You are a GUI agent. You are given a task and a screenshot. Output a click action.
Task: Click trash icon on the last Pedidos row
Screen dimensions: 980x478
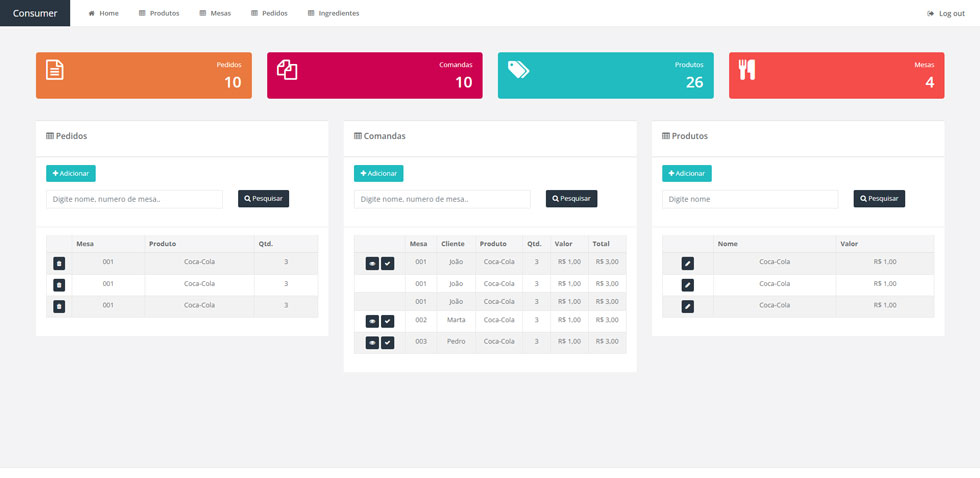59,306
